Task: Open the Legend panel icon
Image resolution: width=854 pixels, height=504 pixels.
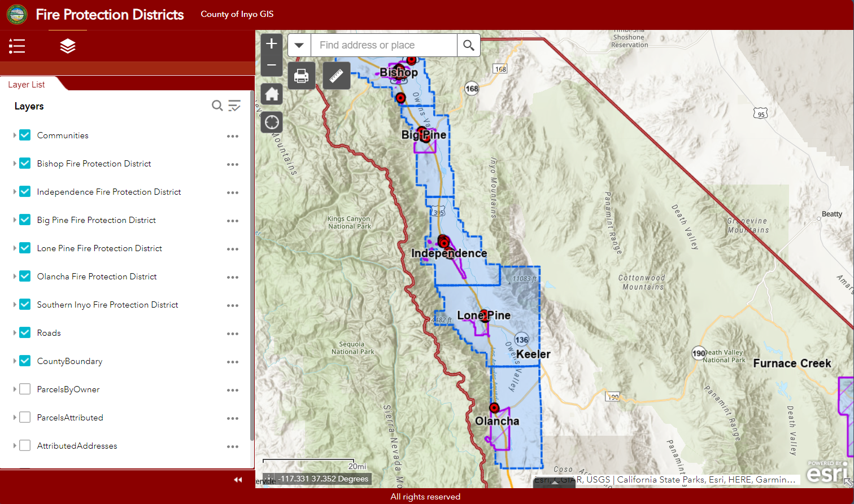Action: coord(17,46)
